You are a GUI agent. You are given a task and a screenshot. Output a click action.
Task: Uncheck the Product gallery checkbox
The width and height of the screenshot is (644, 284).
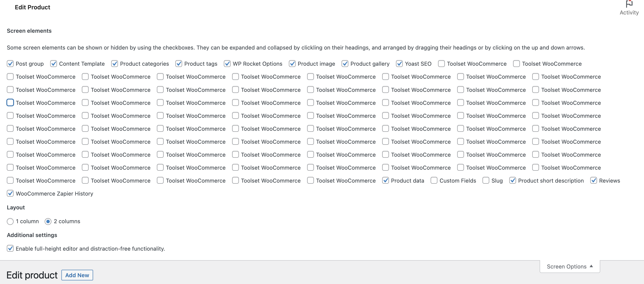pos(345,64)
